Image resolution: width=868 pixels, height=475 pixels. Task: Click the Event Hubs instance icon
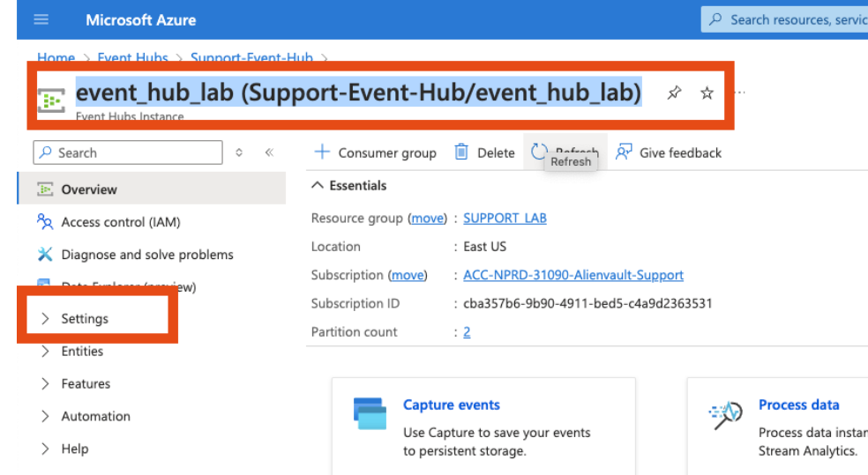click(x=51, y=100)
